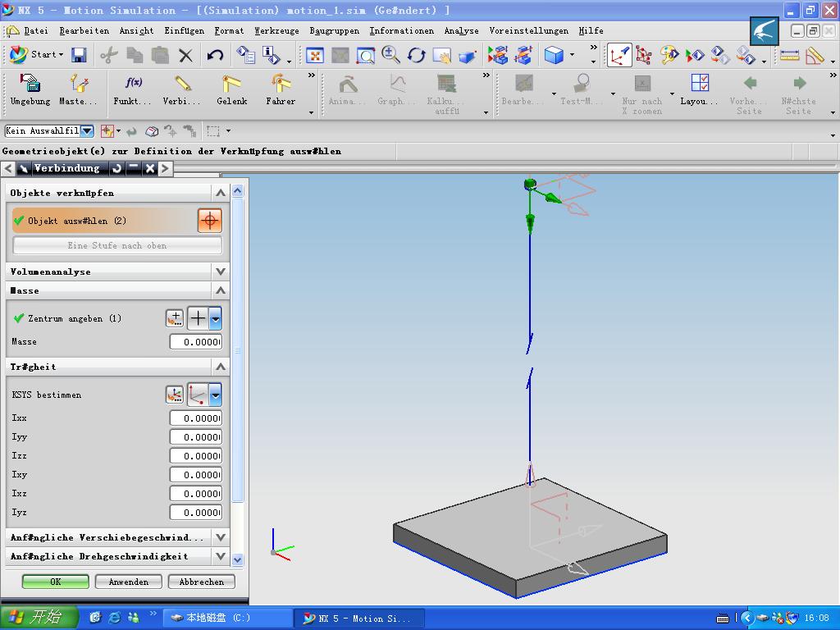The width and height of the screenshot is (840, 630).
Task: Open the Start dropdown in NX toolbar
Action: click(36, 54)
